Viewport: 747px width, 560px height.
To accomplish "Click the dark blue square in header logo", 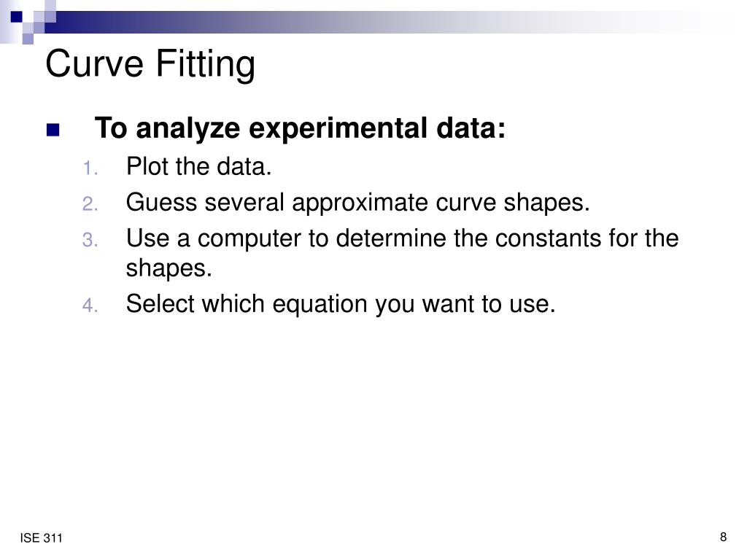I will [17, 17].
